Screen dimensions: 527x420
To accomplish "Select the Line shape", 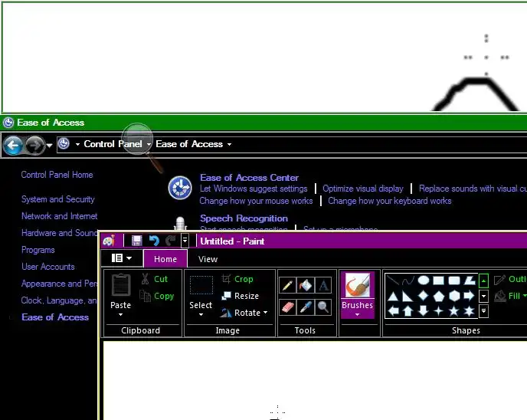I will pyautogui.click(x=393, y=280).
